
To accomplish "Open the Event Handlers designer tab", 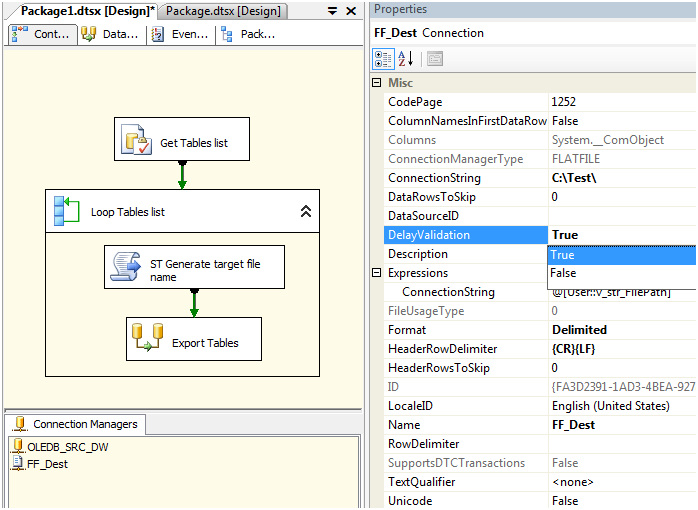I will tap(181, 34).
